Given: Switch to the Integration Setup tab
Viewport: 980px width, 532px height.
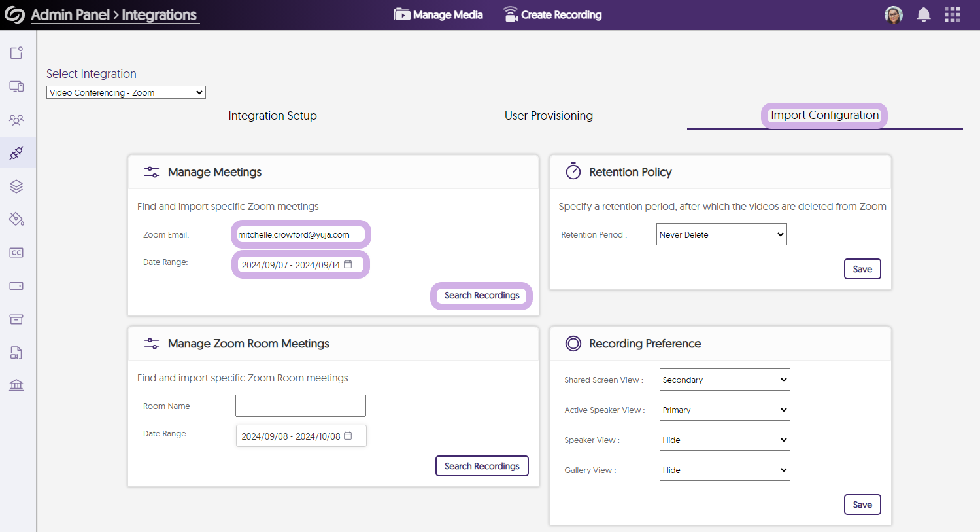Looking at the screenshot, I should point(273,116).
